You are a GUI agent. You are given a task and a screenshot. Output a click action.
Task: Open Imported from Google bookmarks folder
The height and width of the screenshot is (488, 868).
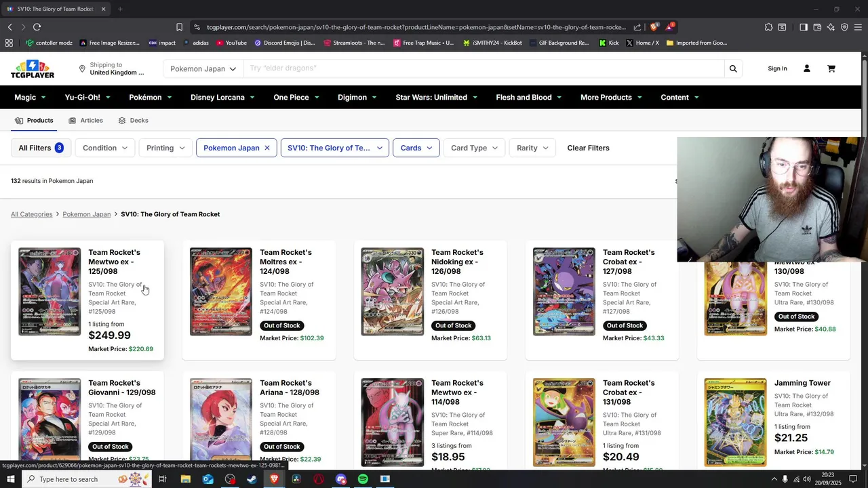coord(696,43)
